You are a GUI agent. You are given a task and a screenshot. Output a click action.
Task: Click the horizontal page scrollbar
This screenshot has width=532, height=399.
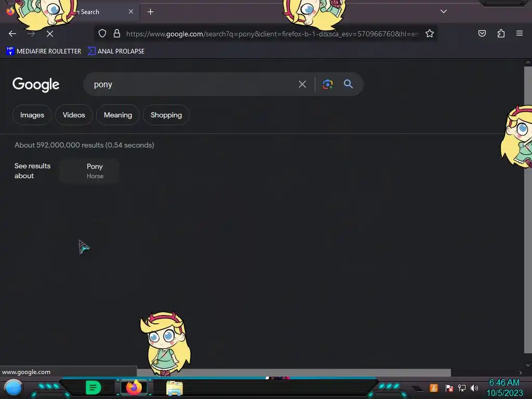[294, 373]
